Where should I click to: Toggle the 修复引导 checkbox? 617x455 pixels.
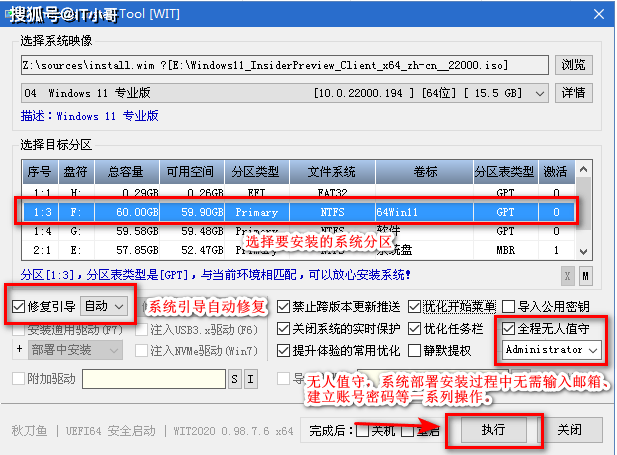pos(18,307)
